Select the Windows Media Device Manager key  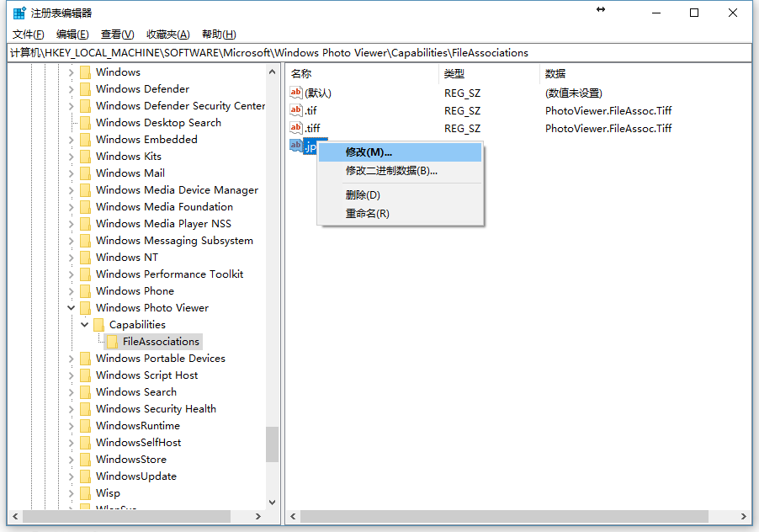coord(177,190)
